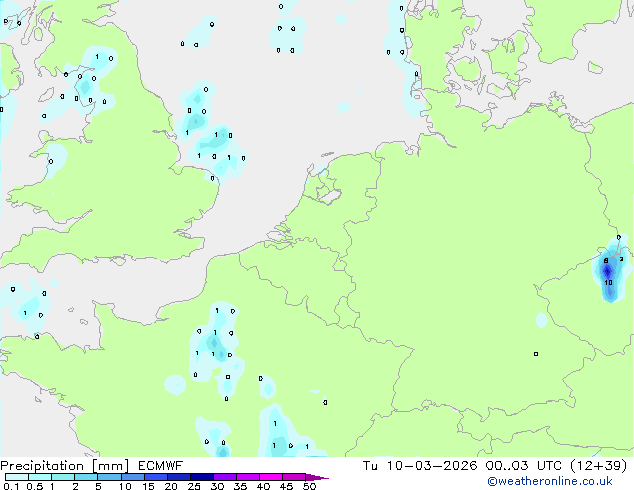
Task: Click the '(12+39)' forecast offset text
Action: [599, 466]
